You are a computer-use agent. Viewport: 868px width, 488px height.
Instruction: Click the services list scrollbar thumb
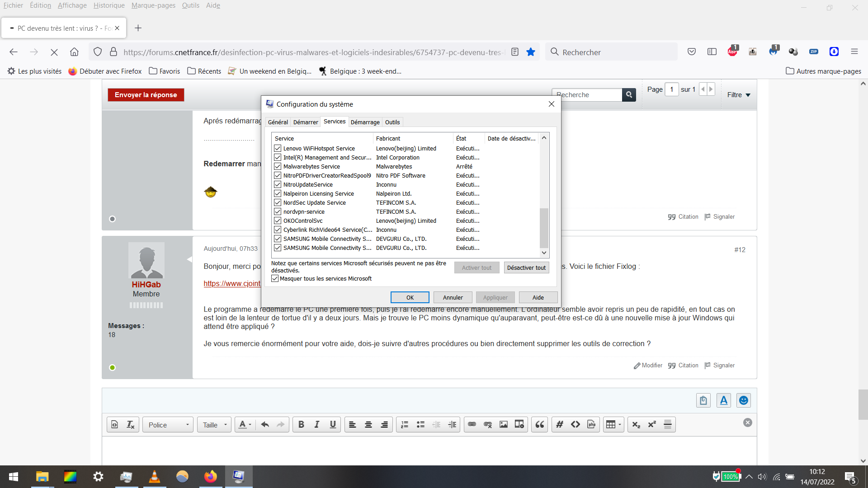[544, 228]
